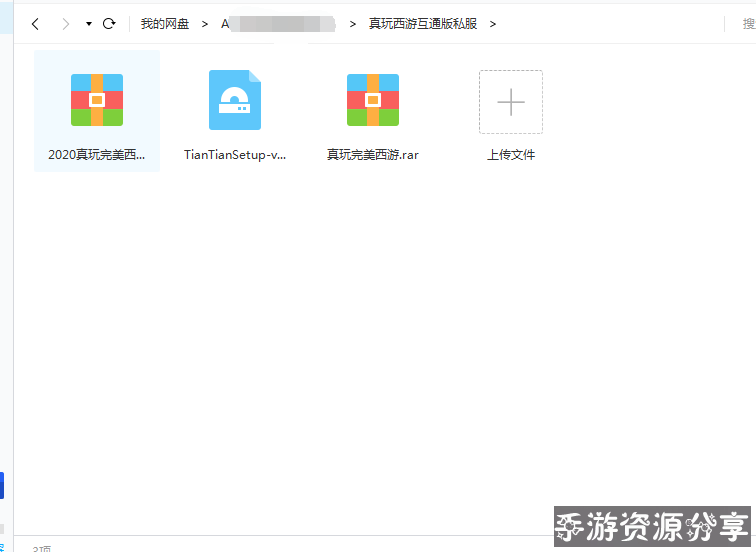Open the navigation history dropdown arrow
This screenshot has height=552, width=756.
tap(89, 23)
